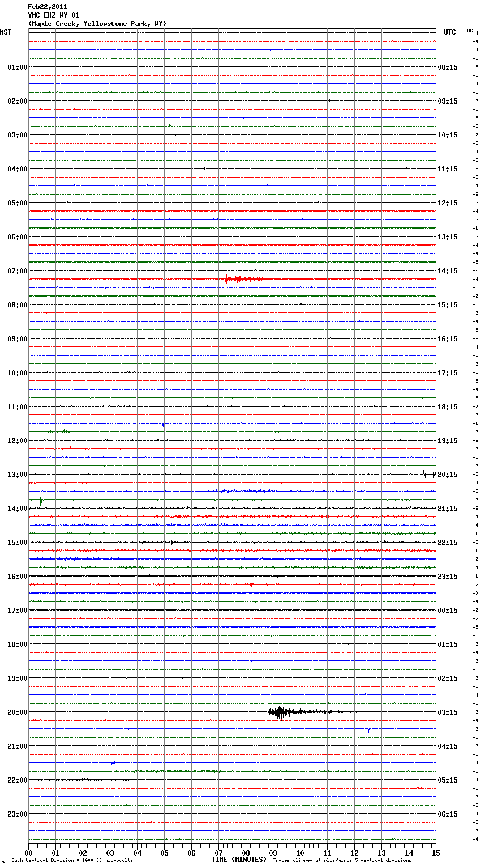Click the Maple Creek, Yellowstone Park location title

click(x=97, y=24)
